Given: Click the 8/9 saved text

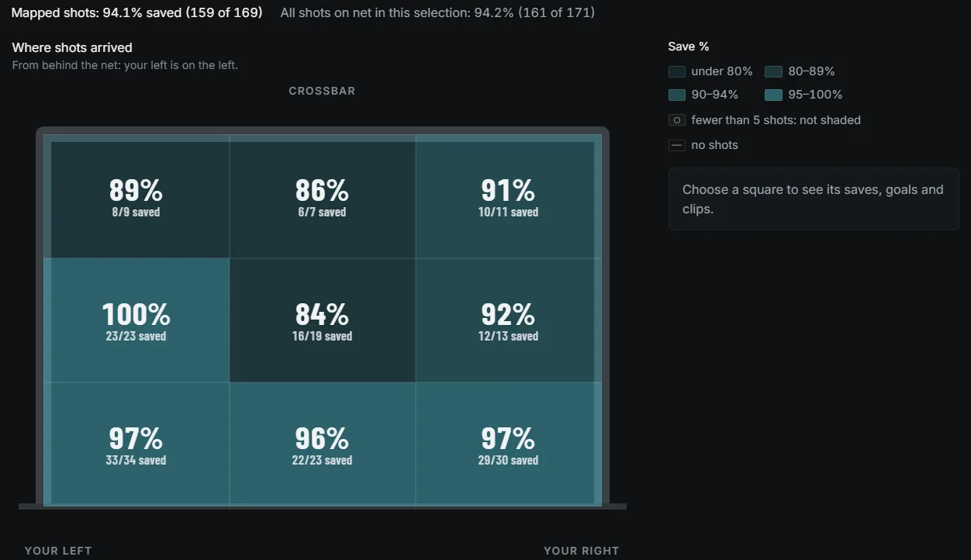Looking at the screenshot, I should click(x=136, y=212).
